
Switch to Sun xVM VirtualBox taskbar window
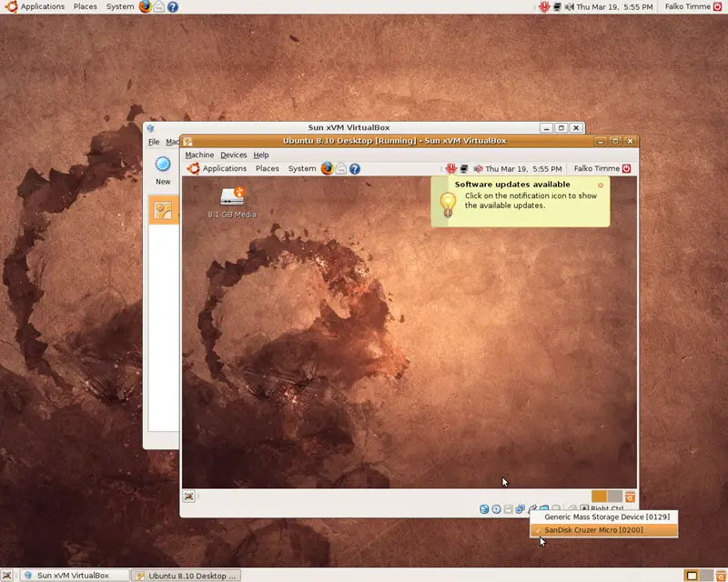click(74, 575)
